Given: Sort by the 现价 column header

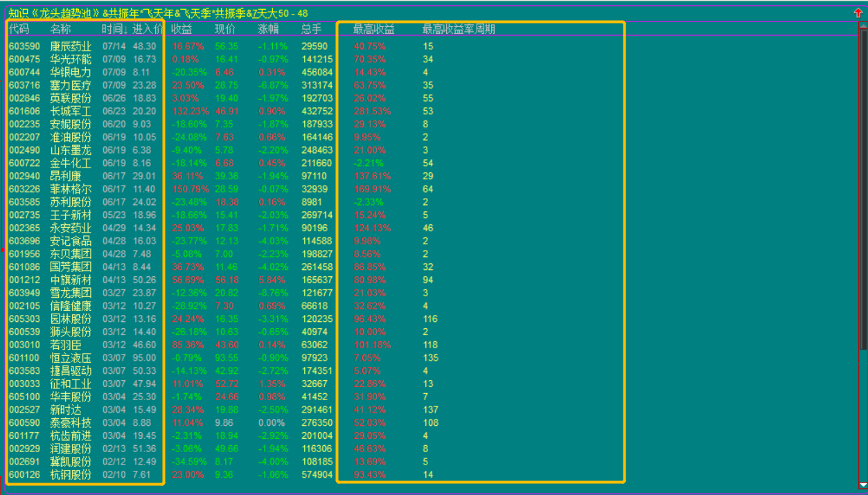Looking at the screenshot, I should click(225, 29).
